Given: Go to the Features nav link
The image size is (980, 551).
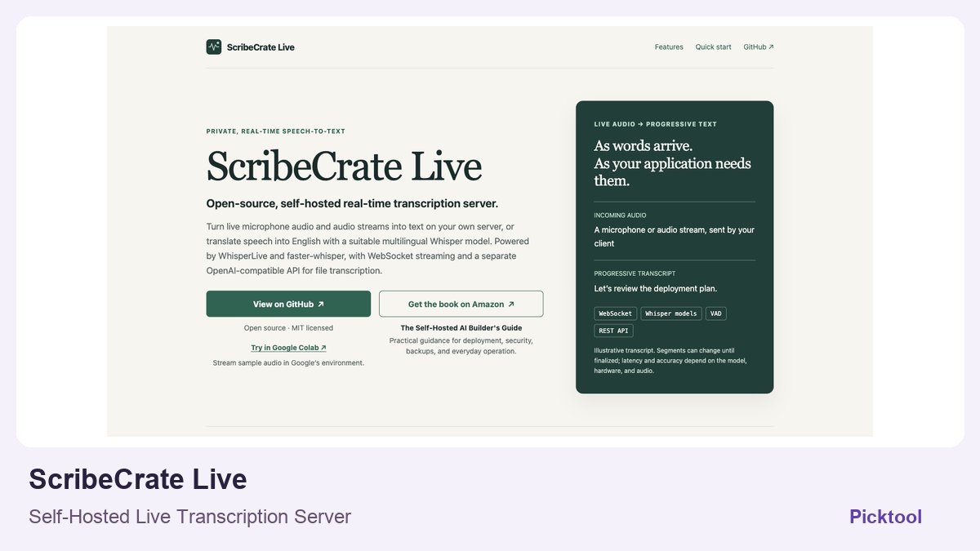Looking at the screenshot, I should coord(669,47).
